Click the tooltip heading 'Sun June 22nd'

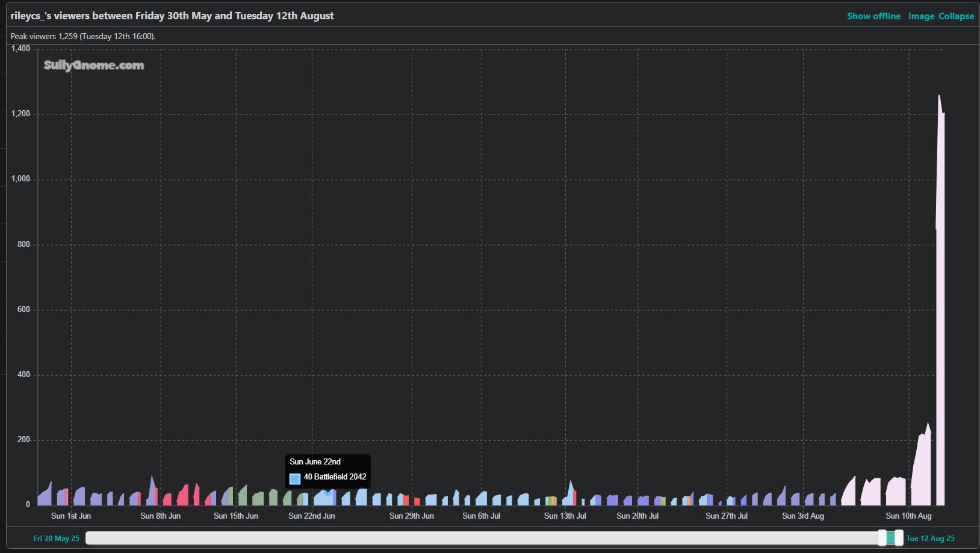point(315,462)
